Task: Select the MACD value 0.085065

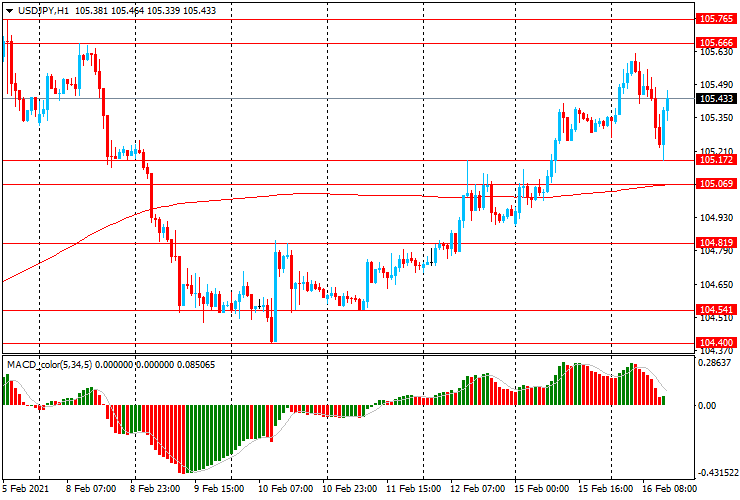Action: pyautogui.click(x=196, y=364)
